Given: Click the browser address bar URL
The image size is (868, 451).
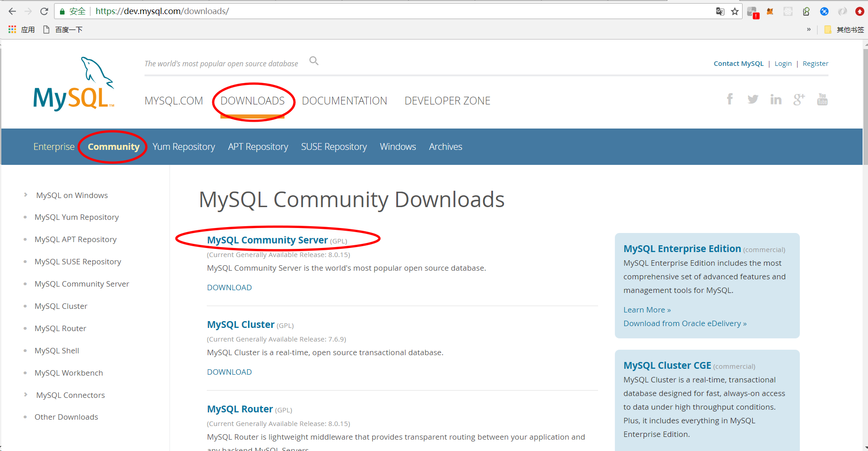Looking at the screenshot, I should coord(162,11).
